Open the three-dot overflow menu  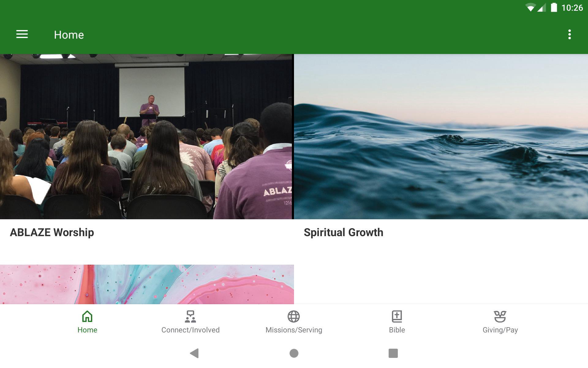tap(569, 34)
